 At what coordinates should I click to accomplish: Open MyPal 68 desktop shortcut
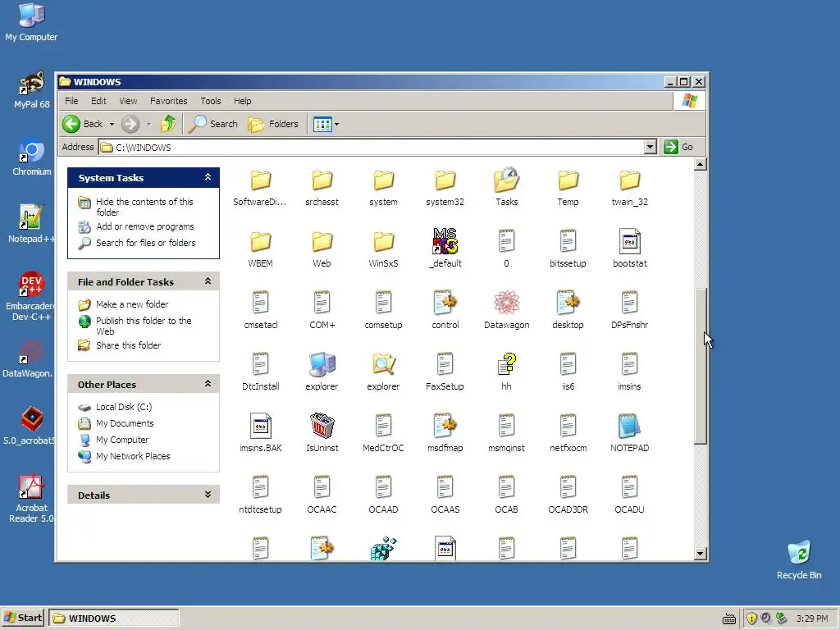point(32,90)
